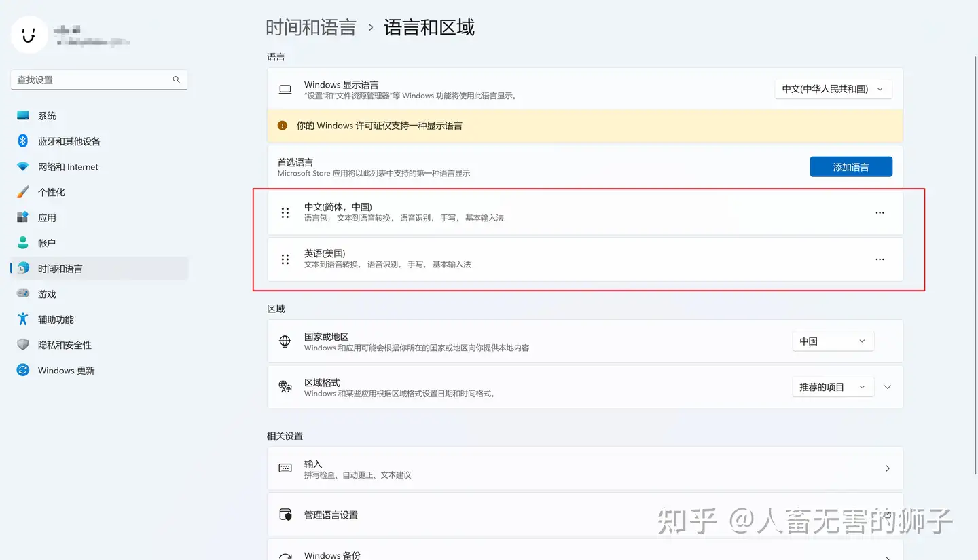Image resolution: width=978 pixels, height=560 pixels.
Task: Click the user avatar picture
Action: click(29, 35)
